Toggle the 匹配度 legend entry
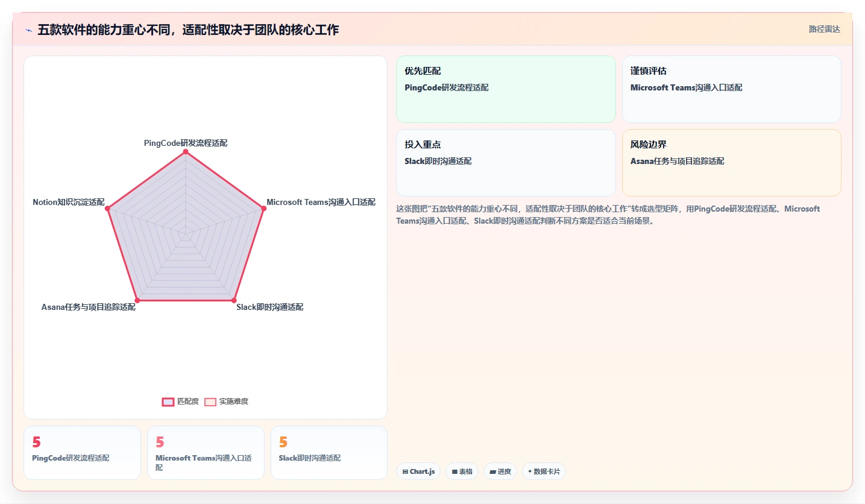865x504 pixels. [x=180, y=402]
